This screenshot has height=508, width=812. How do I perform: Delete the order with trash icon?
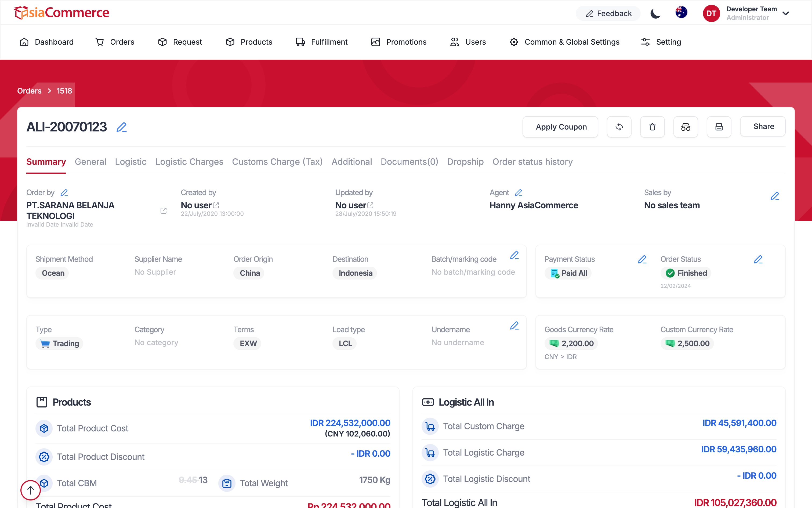coord(652,127)
